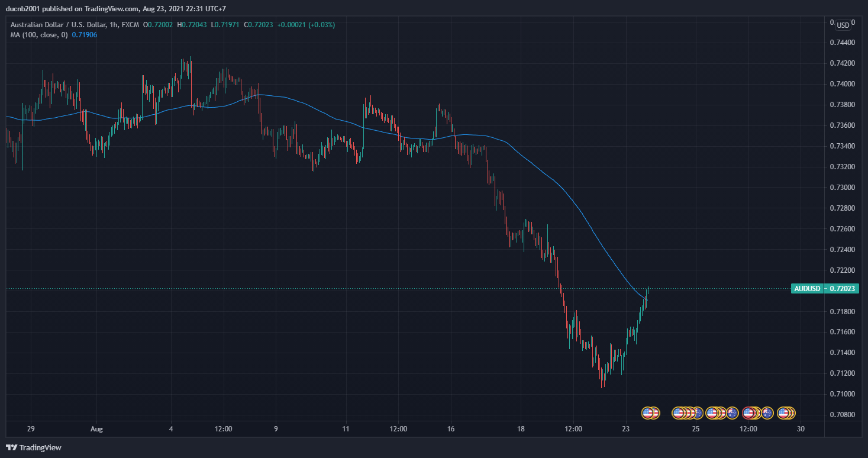The height and width of the screenshot is (458, 868).
Task: Click the 29 date label on the time axis
Action: coord(31,429)
